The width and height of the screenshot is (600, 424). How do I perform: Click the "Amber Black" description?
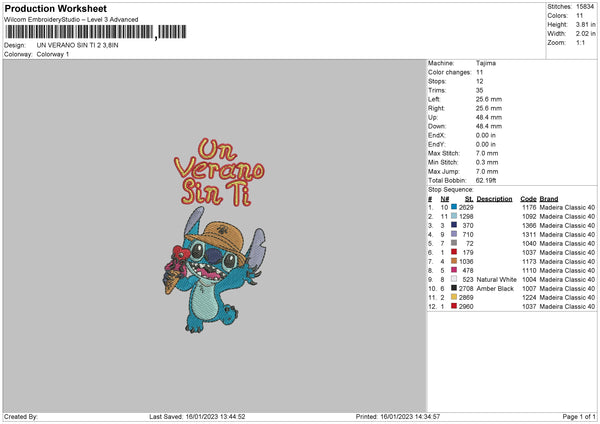click(495, 289)
